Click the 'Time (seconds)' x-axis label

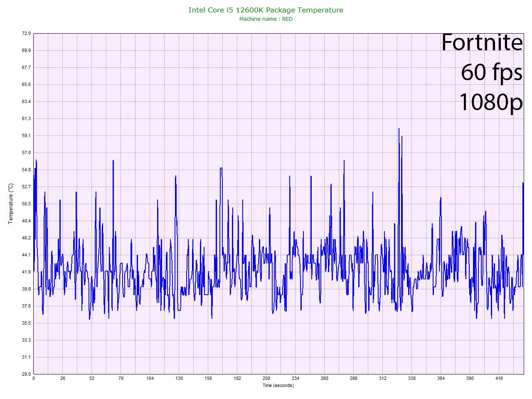(278, 385)
